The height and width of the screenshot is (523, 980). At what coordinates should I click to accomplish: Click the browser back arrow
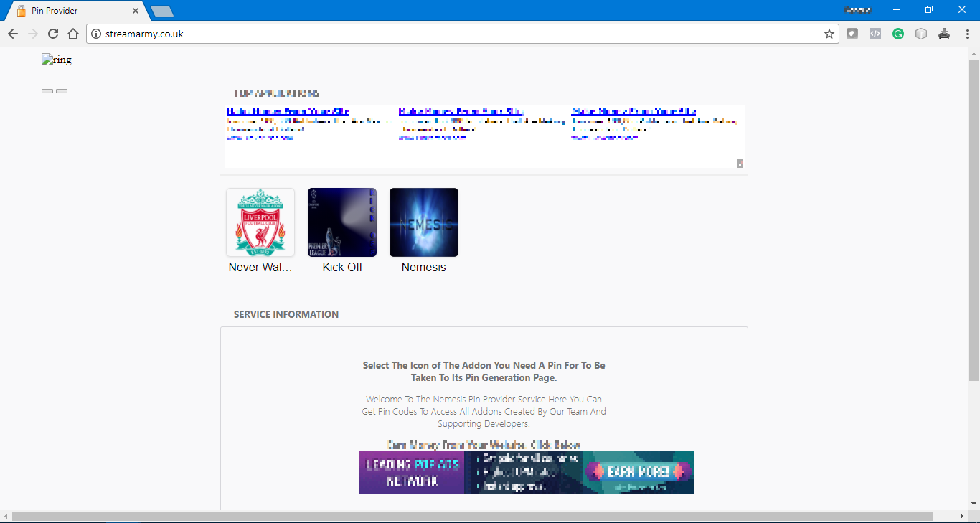tap(12, 34)
